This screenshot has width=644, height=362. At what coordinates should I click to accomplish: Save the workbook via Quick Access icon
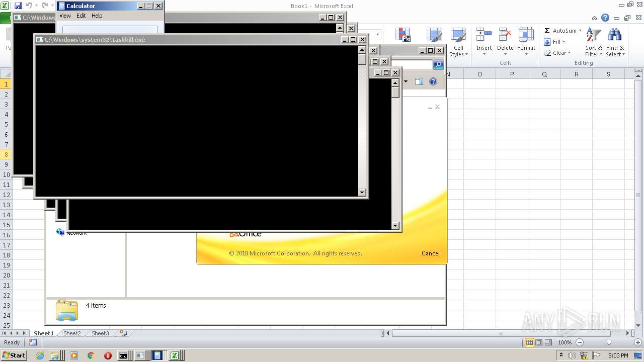(x=18, y=6)
